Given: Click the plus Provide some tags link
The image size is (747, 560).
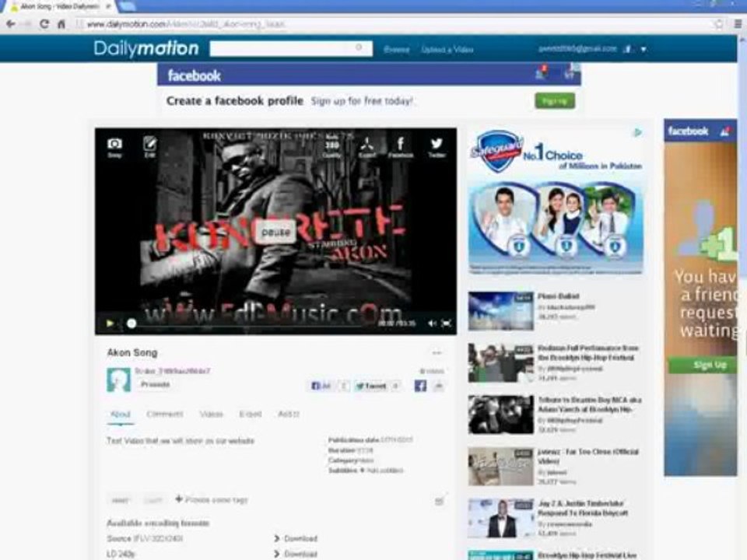Looking at the screenshot, I should pos(212,499).
